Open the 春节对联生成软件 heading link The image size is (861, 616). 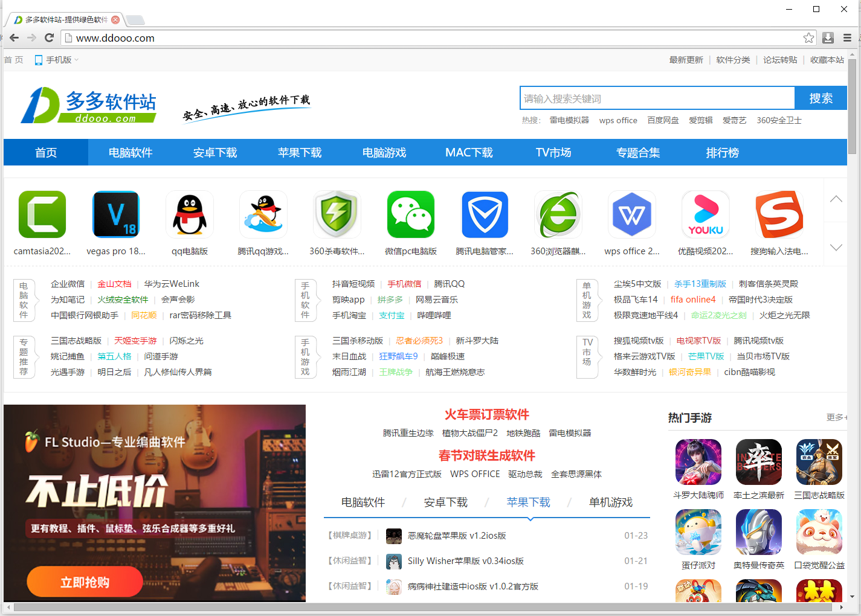pyautogui.click(x=487, y=455)
